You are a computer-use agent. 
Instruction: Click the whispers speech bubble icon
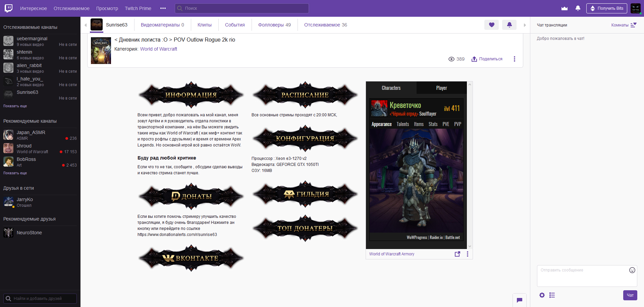pos(519,300)
